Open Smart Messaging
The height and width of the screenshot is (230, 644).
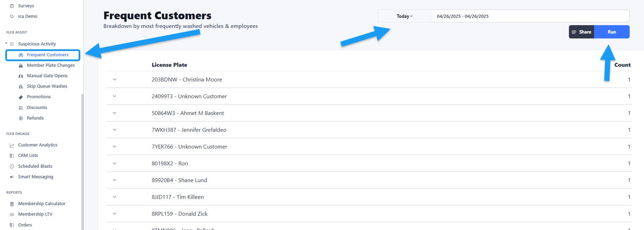(36, 177)
